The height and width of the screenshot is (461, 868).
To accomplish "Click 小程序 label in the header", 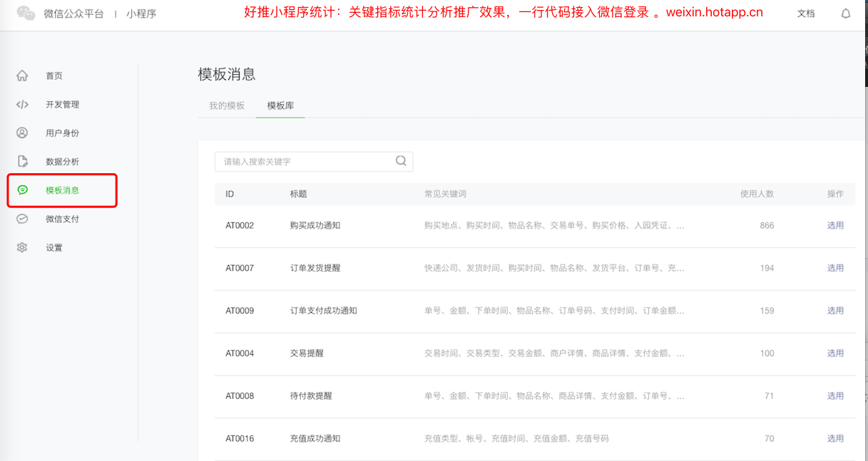I will 141,14.
